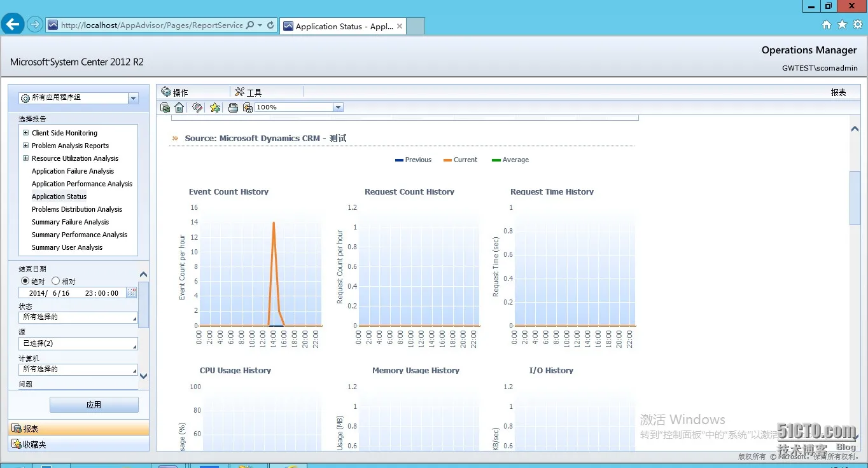Click the home icon in report toolbar
868x468 pixels.
(x=179, y=107)
